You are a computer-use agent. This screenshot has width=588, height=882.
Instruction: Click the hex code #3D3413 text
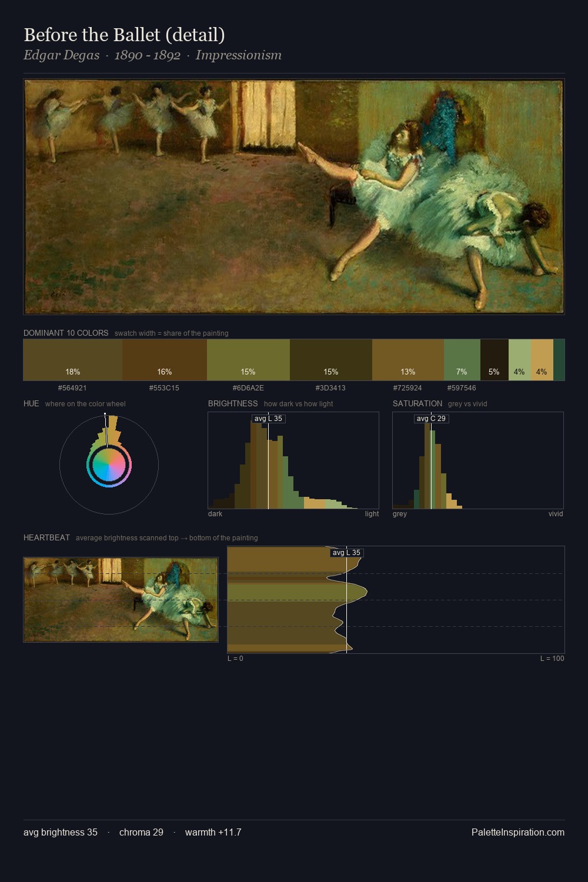(330, 388)
